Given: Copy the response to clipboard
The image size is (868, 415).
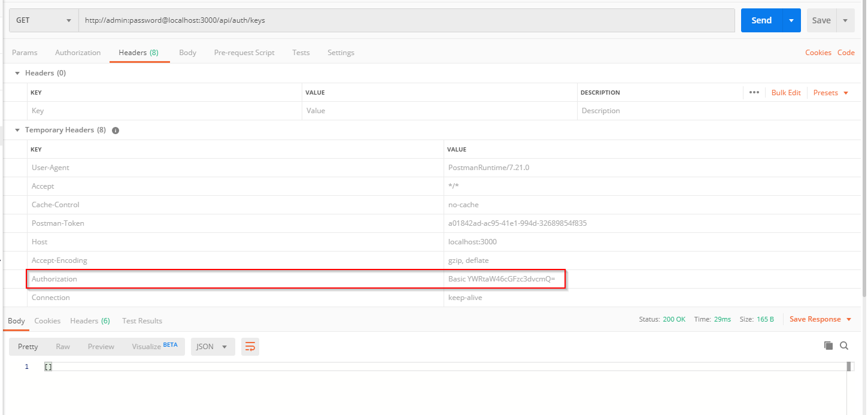Looking at the screenshot, I should coord(828,346).
